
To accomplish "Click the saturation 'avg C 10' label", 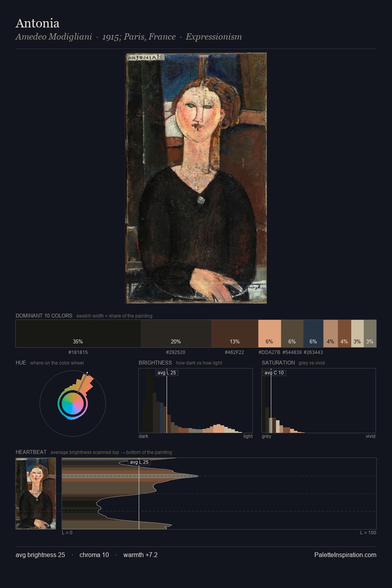I will pyautogui.click(x=274, y=373).
